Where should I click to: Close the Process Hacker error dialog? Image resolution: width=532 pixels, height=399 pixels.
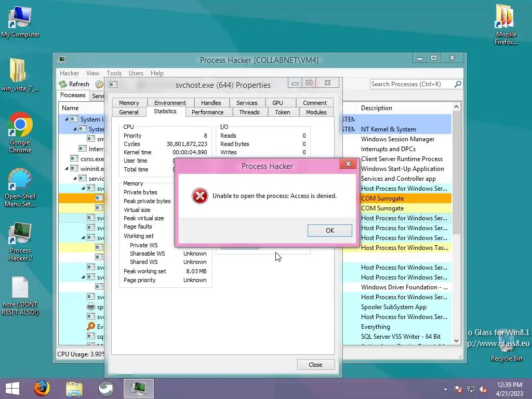348,164
